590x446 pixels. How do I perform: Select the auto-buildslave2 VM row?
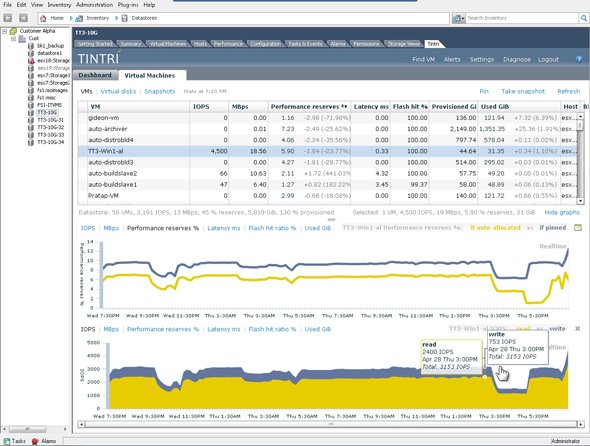point(327,174)
